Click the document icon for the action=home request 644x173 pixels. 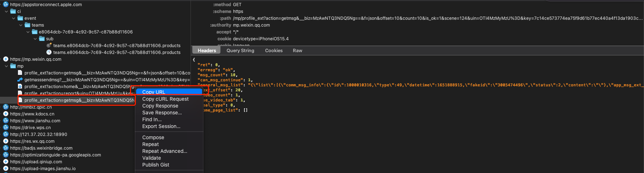click(x=20, y=86)
